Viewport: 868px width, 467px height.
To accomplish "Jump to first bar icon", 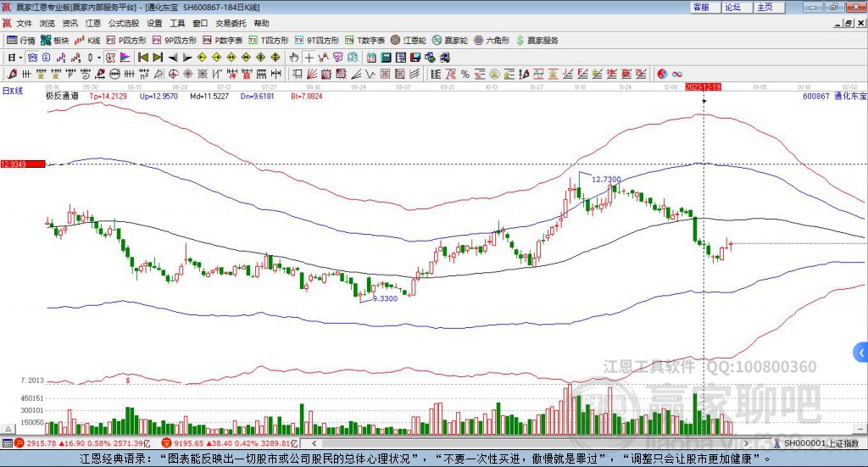I will (x=143, y=58).
